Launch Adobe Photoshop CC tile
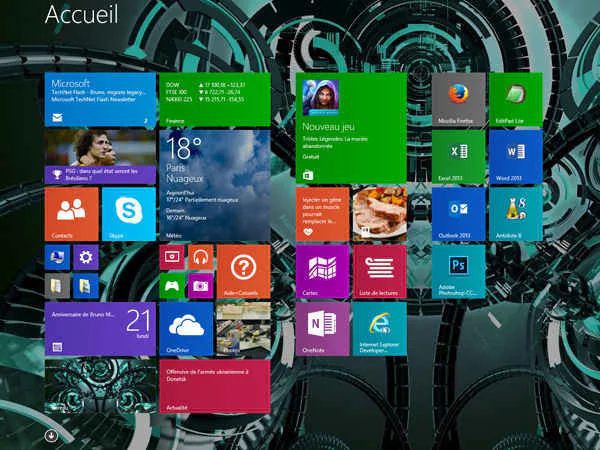Image resolution: width=600 pixels, height=450 pixels. pos(459,272)
